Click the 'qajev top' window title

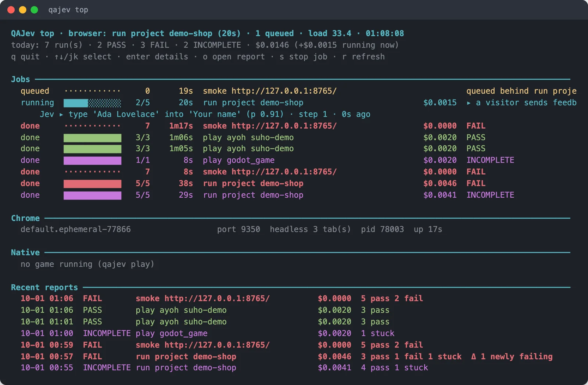[x=68, y=10]
